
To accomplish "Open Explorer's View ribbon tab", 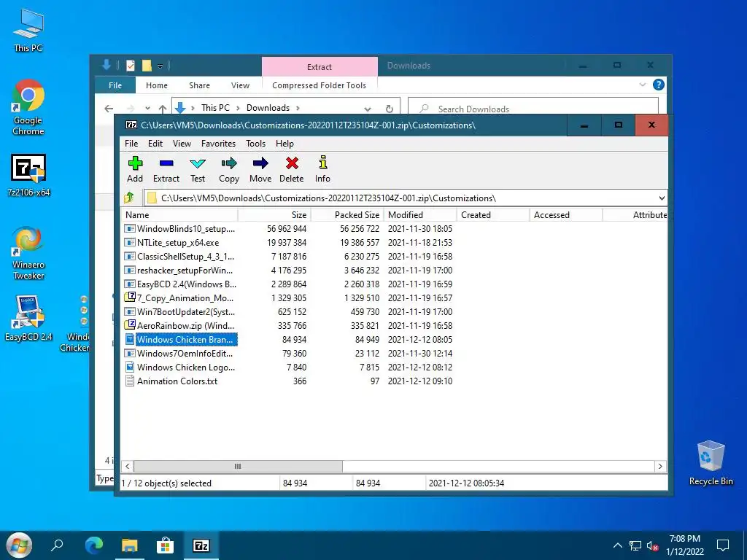I will [240, 85].
